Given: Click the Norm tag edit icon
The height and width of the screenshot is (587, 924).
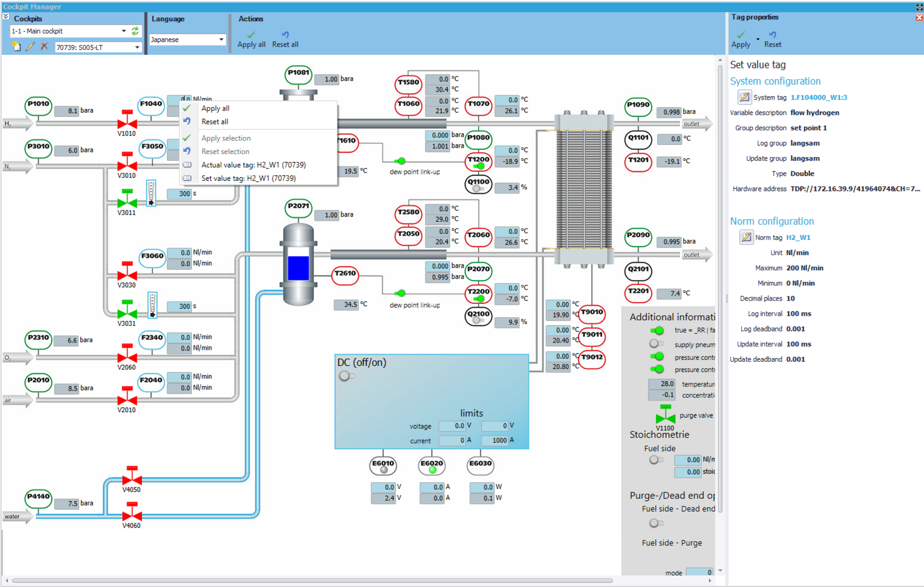Looking at the screenshot, I should 746,237.
